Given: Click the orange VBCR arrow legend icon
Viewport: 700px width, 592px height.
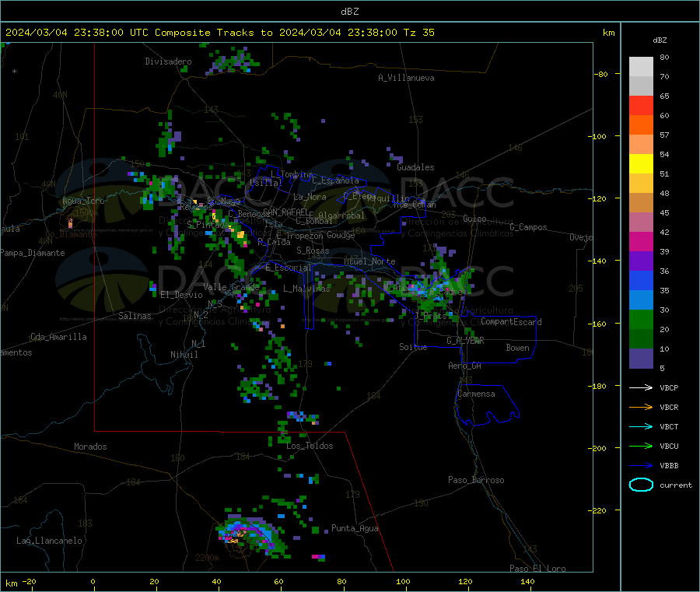Looking at the screenshot, I should (641, 407).
